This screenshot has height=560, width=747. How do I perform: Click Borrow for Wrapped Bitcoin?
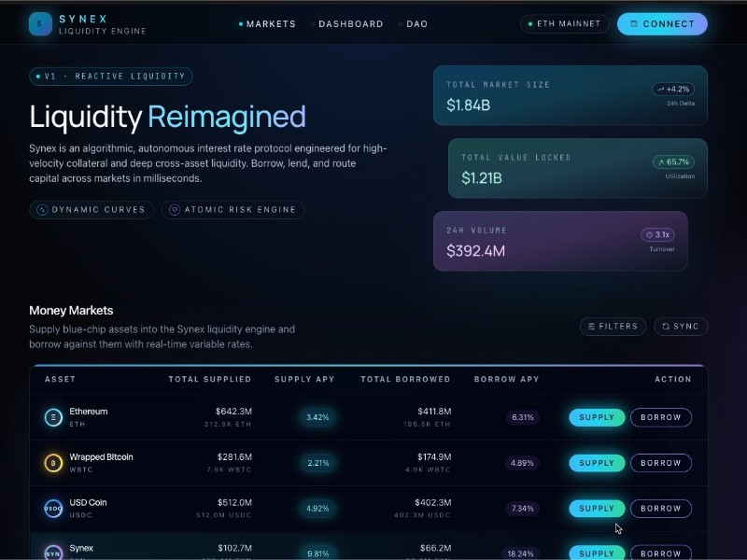[660, 463]
